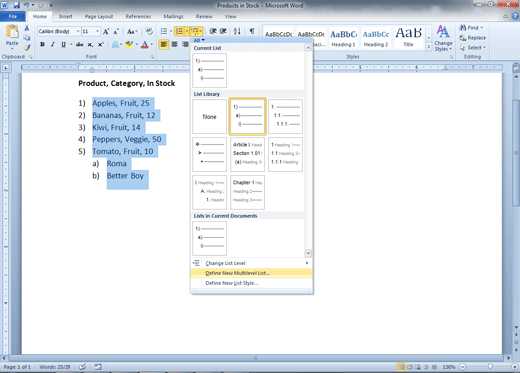The width and height of the screenshot is (520, 373).
Task: Click the Text Effects icon
Action: pyautogui.click(x=115, y=44)
